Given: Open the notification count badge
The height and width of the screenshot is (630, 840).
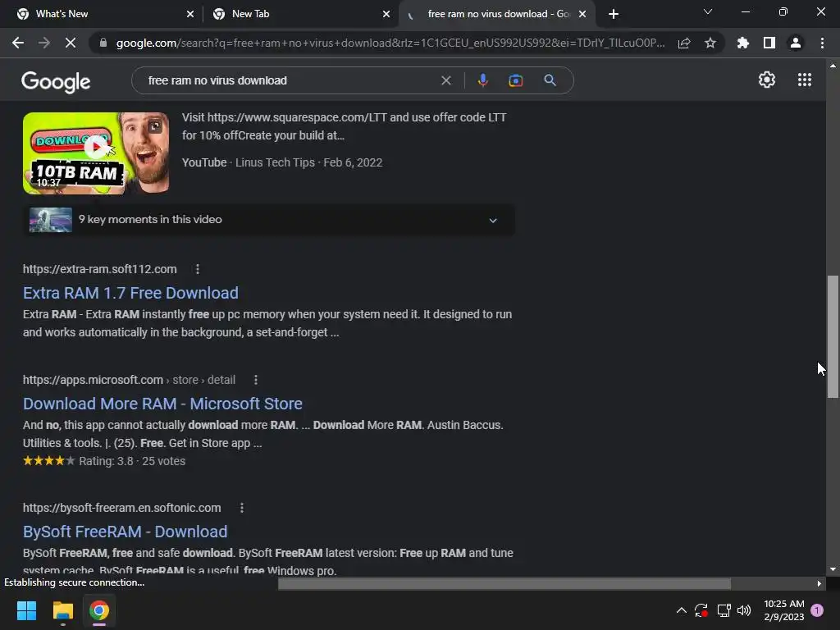Looking at the screenshot, I should (817, 610).
